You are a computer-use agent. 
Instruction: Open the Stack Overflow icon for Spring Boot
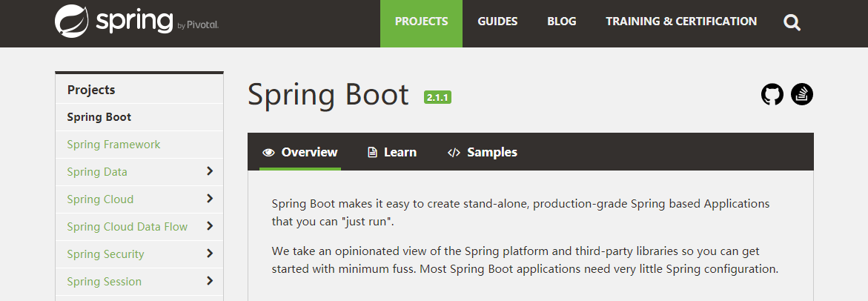click(801, 94)
